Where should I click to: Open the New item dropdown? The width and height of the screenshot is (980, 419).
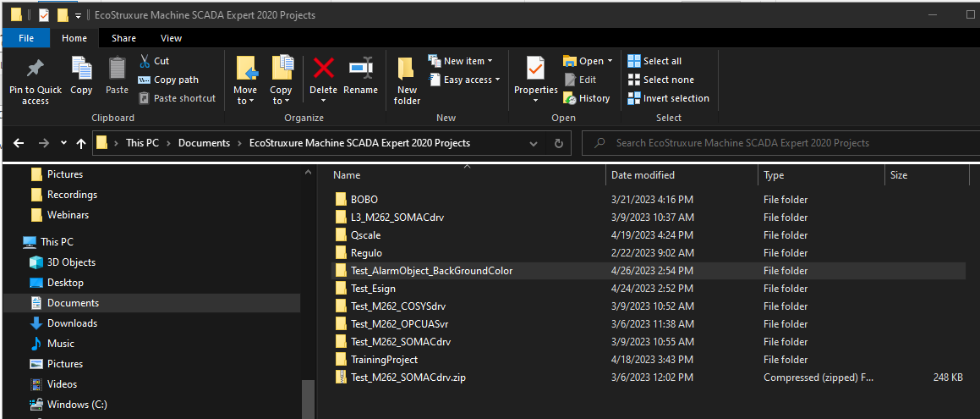(x=460, y=61)
